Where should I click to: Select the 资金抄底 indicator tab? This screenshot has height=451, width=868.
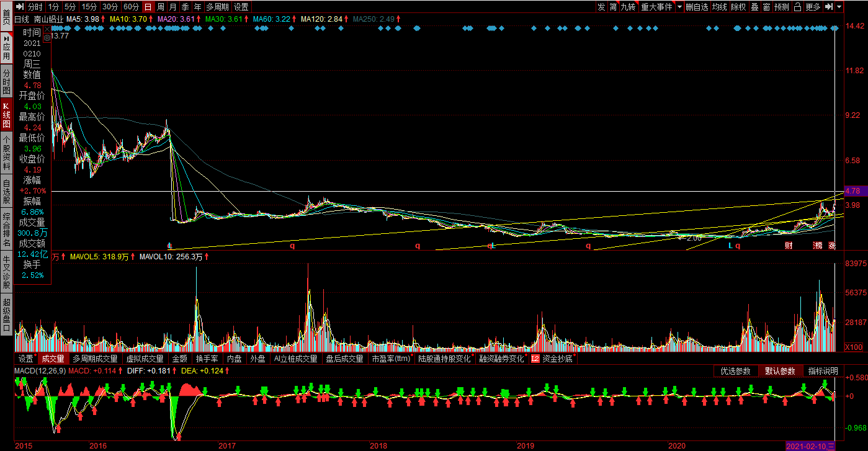pyautogui.click(x=558, y=359)
